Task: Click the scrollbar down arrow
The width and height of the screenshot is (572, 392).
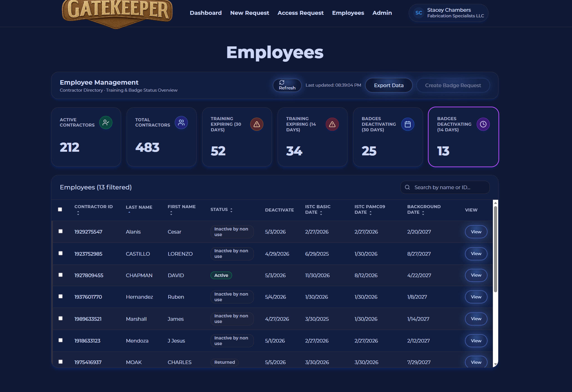Action: [x=495, y=364]
